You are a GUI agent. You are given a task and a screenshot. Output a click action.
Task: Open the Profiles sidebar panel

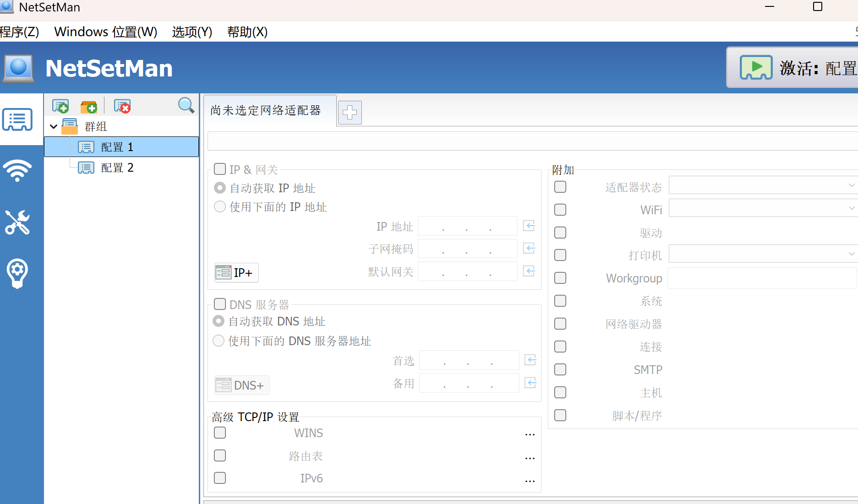(x=17, y=119)
